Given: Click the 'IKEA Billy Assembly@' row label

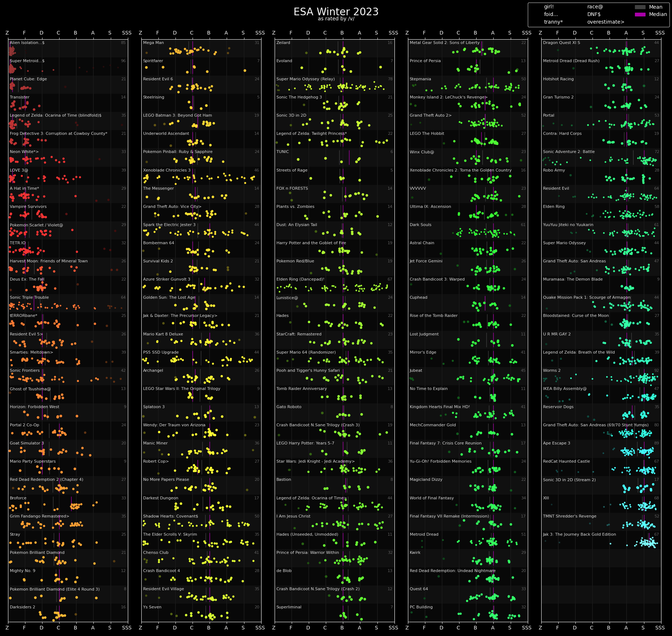Looking at the screenshot, I should click(565, 389).
